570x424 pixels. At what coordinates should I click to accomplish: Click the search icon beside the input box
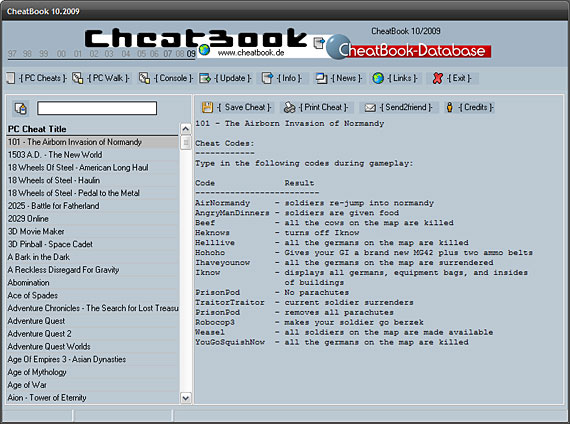point(20,108)
